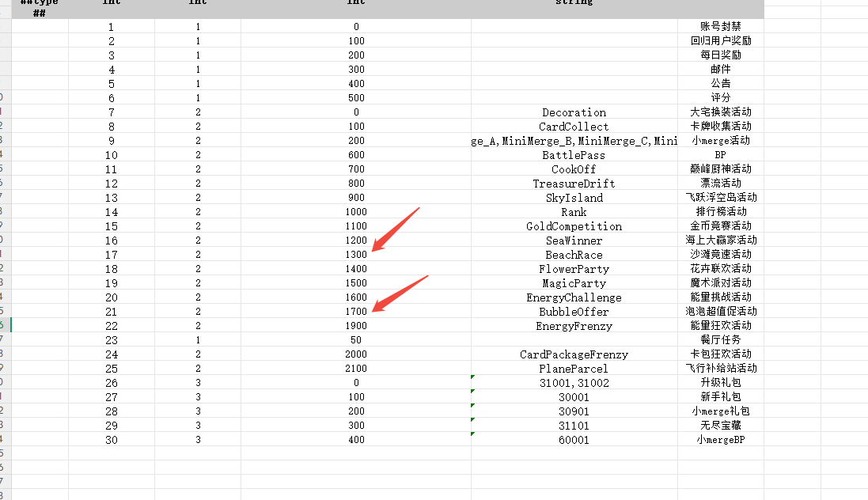868x500 pixels.
Task: Select the ##type ## header cell
Action: coord(40,8)
